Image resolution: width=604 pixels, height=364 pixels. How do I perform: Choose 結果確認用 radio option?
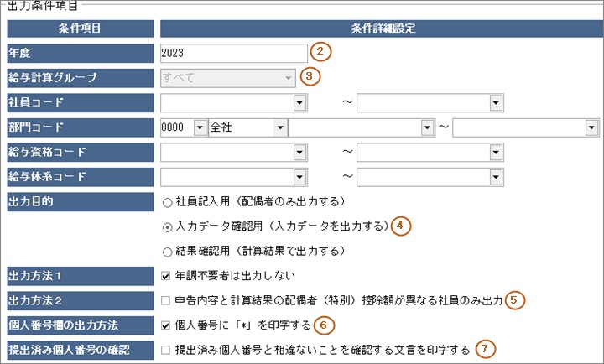coord(167,251)
